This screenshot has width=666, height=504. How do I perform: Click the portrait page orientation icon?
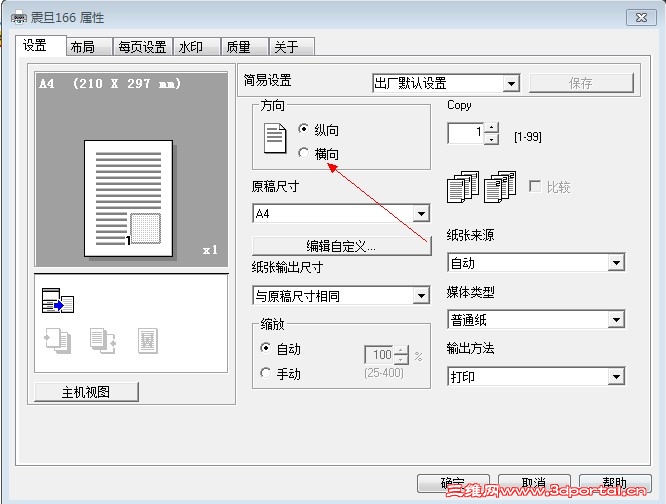(x=275, y=138)
